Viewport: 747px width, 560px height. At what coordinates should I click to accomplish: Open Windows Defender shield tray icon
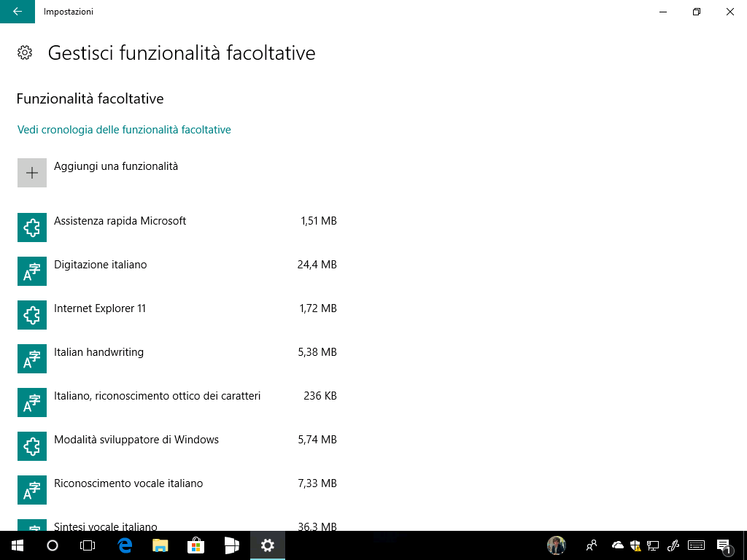pyautogui.click(x=635, y=545)
